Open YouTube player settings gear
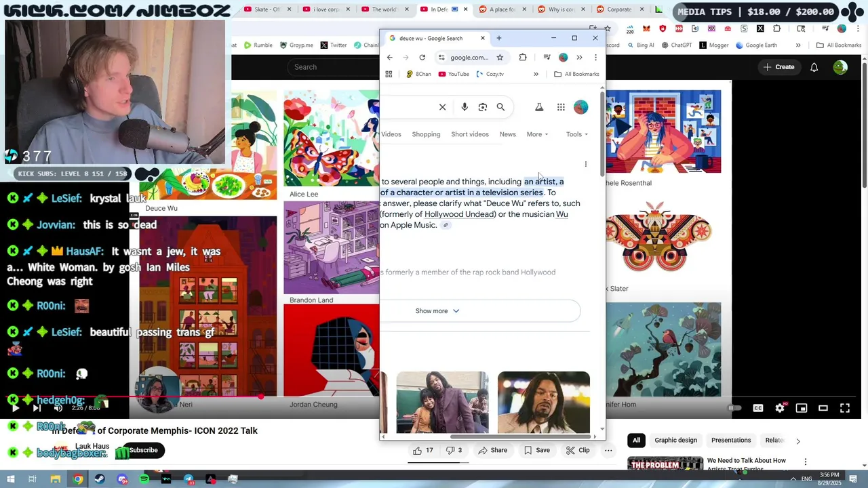 click(x=780, y=408)
